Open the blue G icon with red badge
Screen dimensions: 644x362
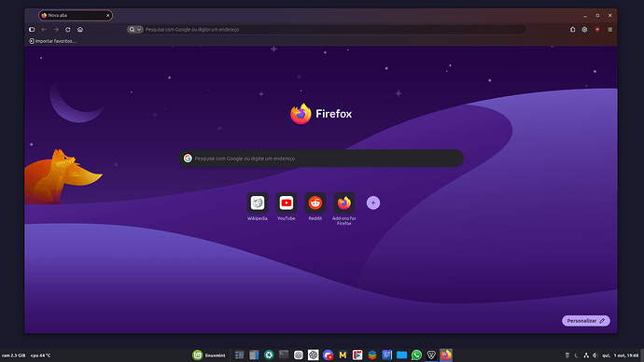[328, 355]
